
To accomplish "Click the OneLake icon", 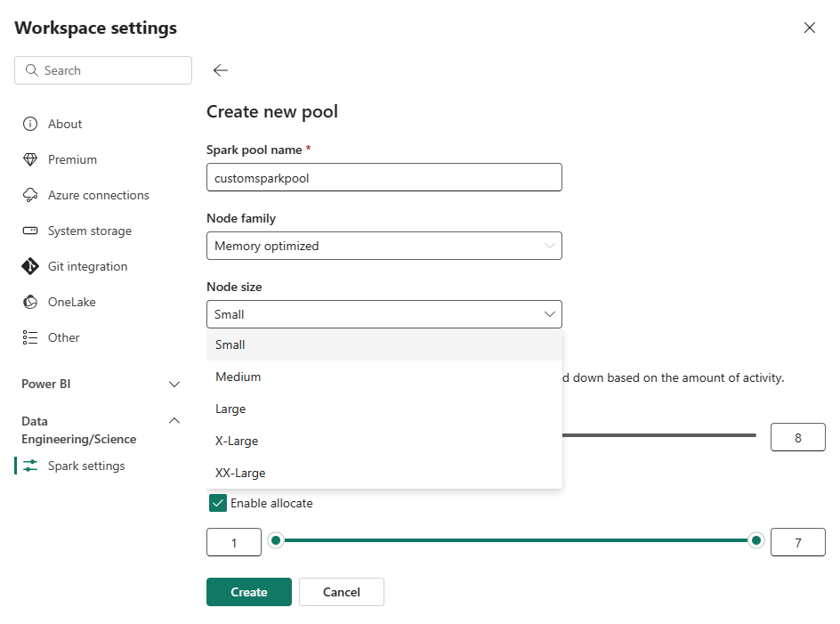I will [30, 302].
